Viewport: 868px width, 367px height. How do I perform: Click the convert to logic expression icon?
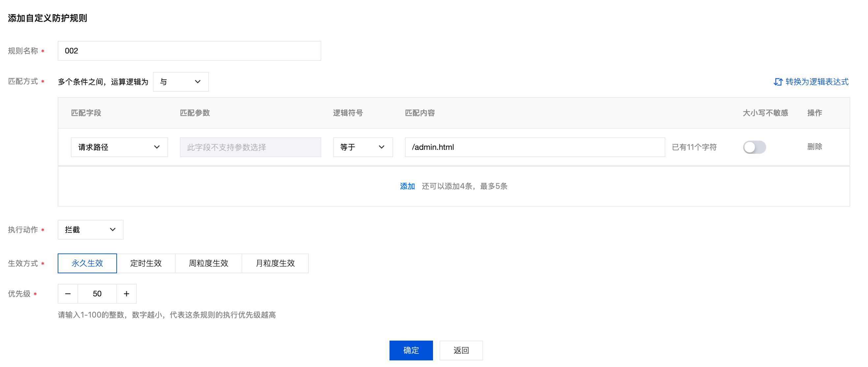[777, 82]
